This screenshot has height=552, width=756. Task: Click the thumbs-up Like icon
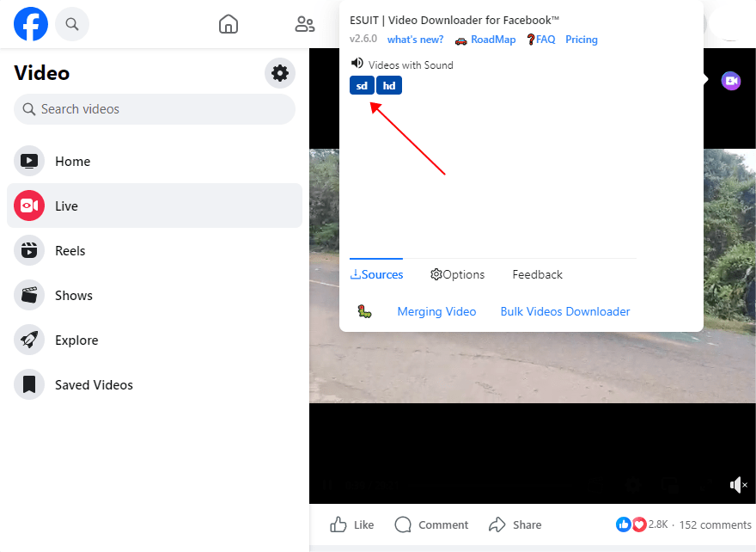338,524
